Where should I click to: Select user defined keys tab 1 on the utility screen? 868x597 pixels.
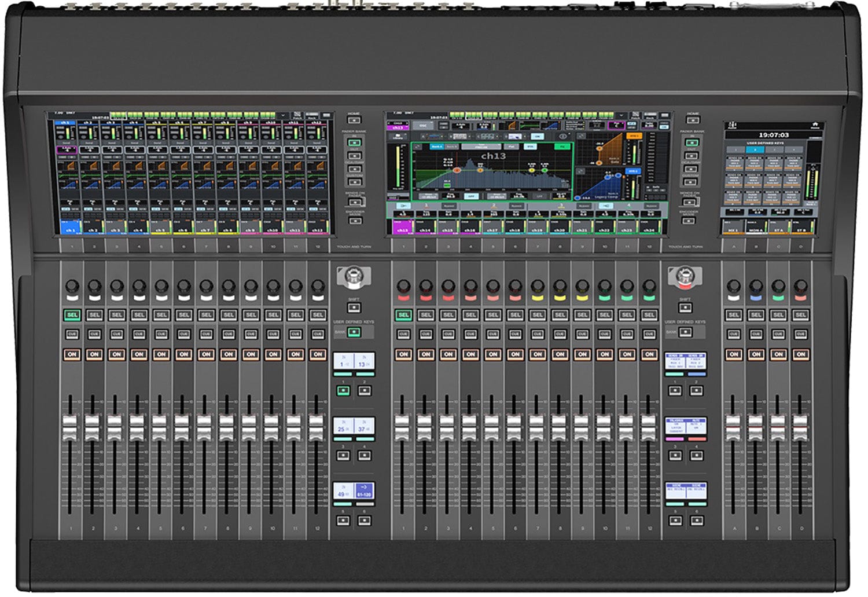735,149
